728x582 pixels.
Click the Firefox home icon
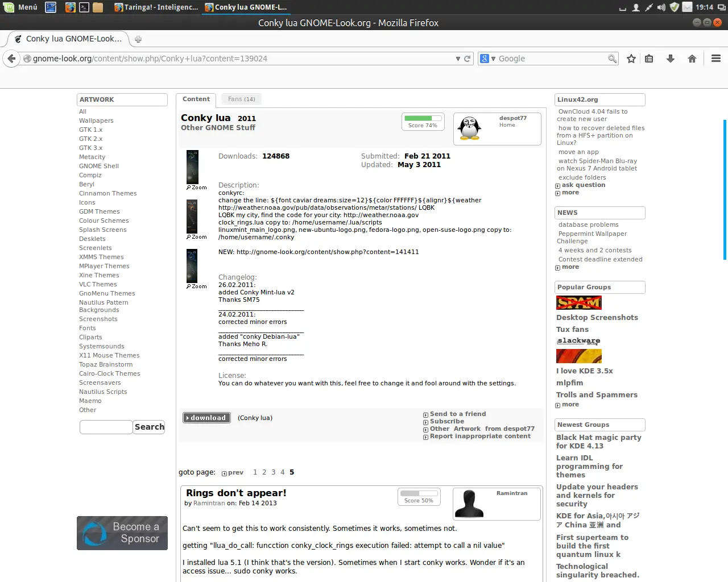click(691, 58)
